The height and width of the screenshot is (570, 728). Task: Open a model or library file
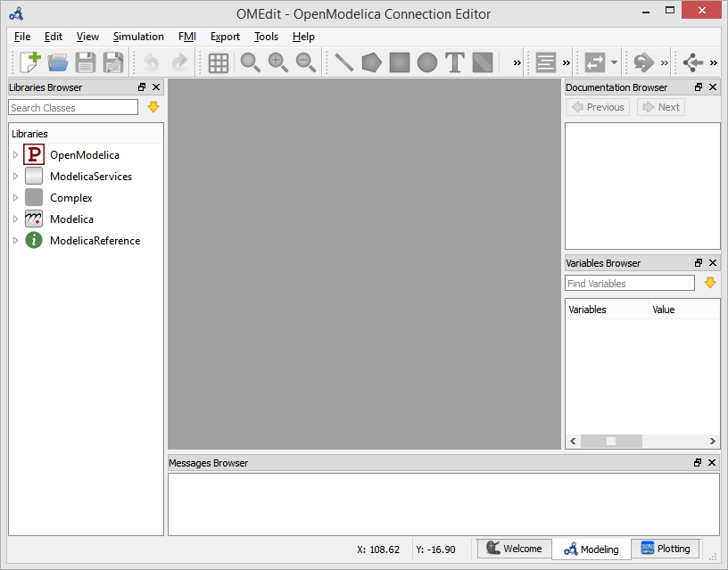[57, 62]
